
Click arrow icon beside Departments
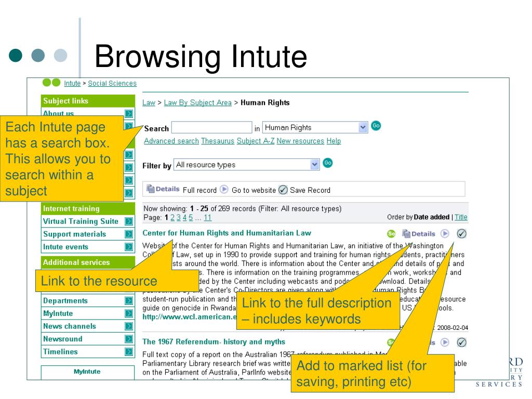pyautogui.click(x=129, y=301)
